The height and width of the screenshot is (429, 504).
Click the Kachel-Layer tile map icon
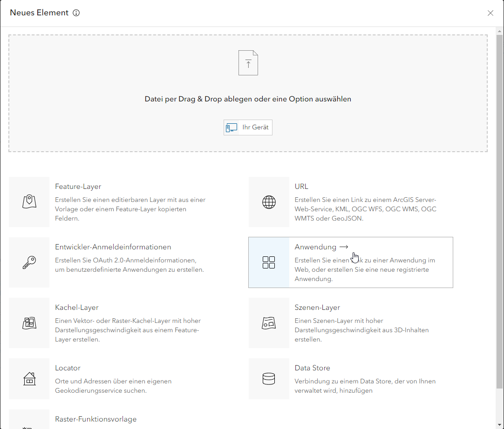click(29, 323)
